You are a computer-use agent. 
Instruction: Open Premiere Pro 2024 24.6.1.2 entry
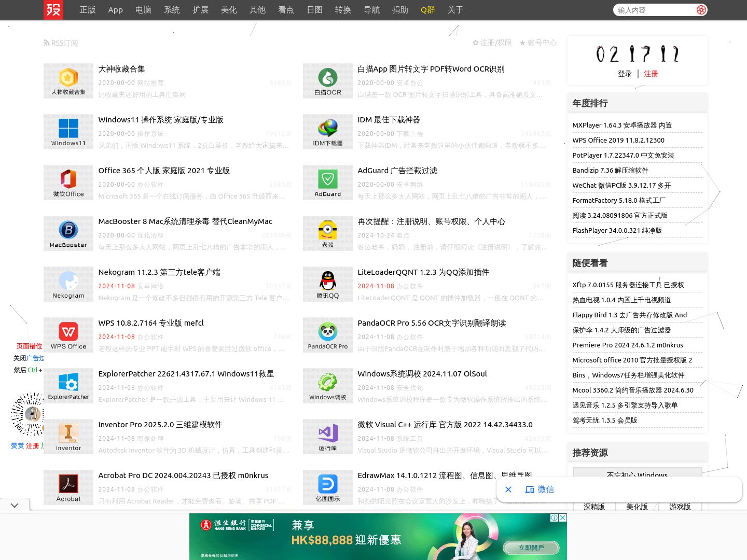click(x=628, y=345)
